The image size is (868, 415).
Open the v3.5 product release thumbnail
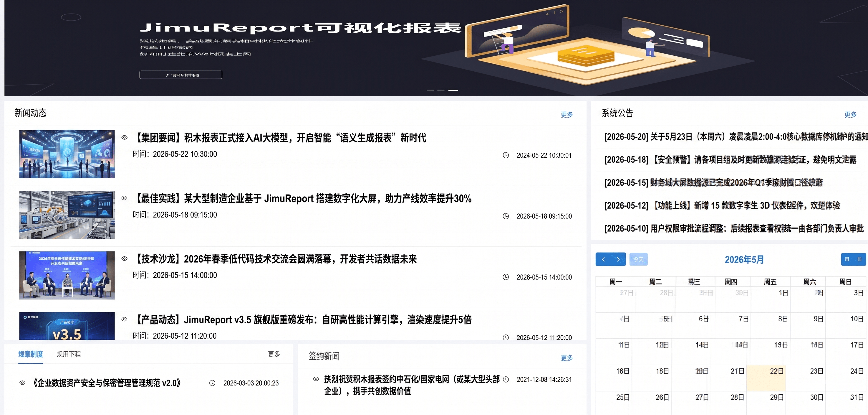[67, 326]
